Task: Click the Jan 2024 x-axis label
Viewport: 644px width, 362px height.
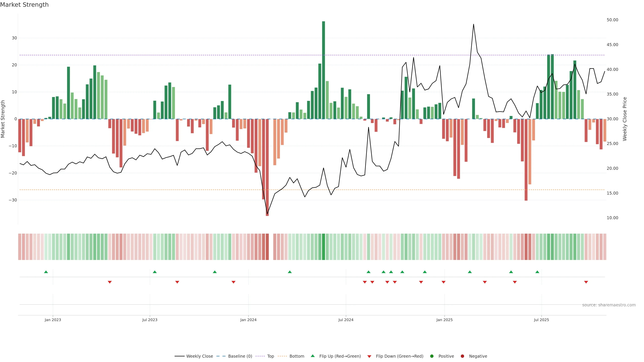Action: 248,320
